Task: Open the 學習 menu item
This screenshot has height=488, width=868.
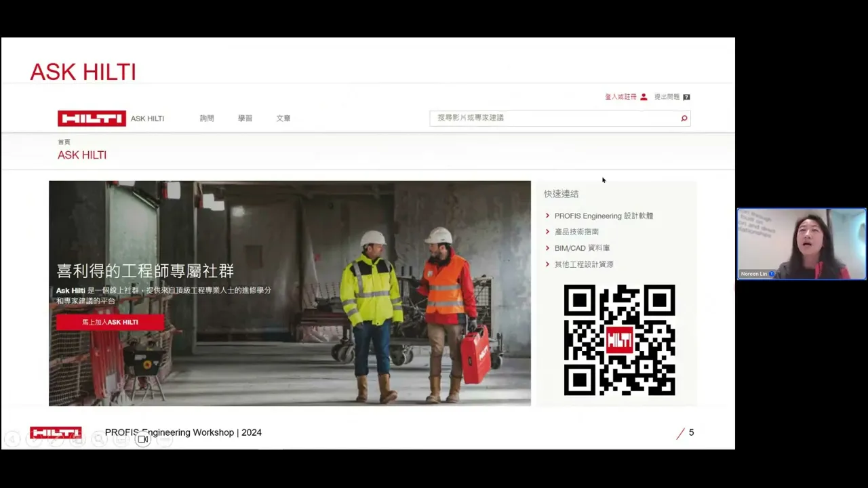Action: [x=245, y=119]
